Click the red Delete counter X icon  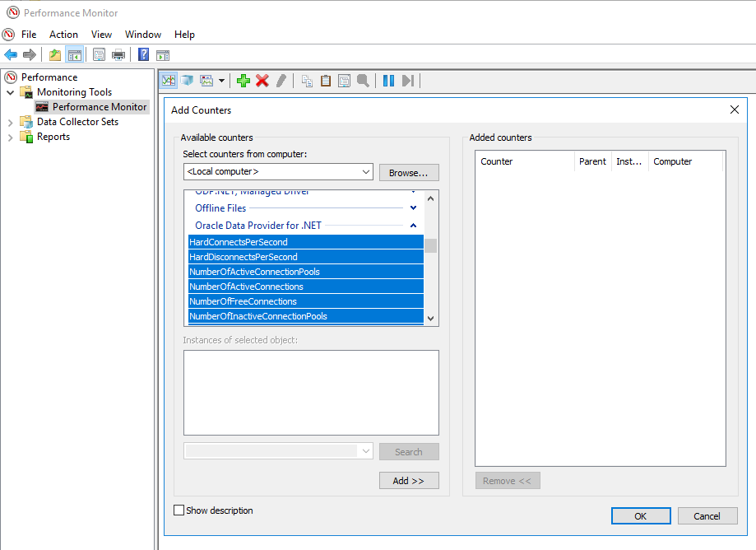262,81
